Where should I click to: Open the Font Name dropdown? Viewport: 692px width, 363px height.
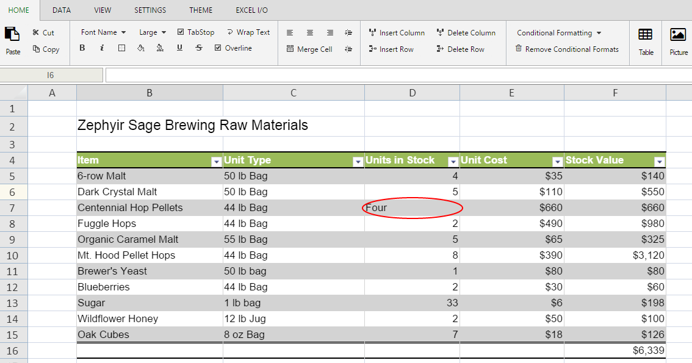pyautogui.click(x=103, y=32)
